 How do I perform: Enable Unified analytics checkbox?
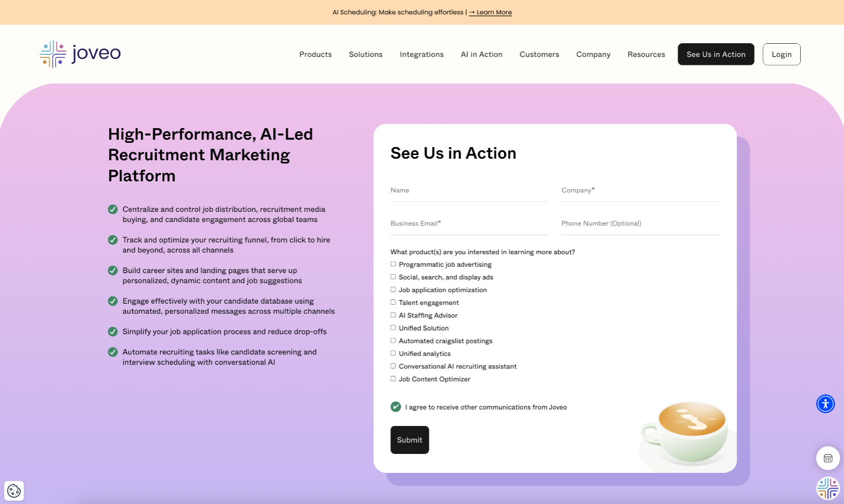(x=393, y=353)
